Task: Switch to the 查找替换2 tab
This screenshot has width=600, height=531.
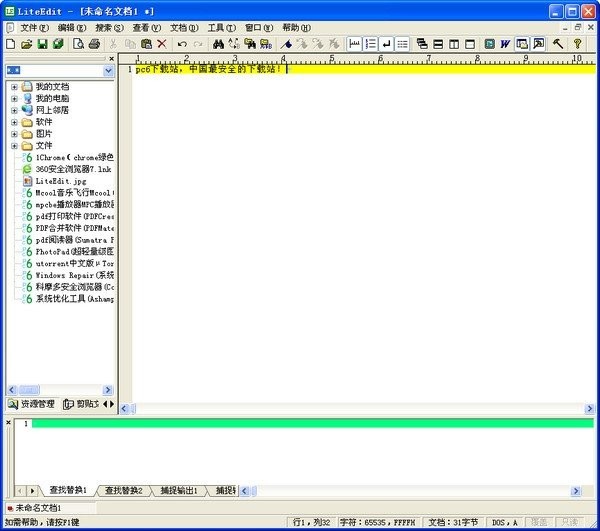Action: point(124,490)
